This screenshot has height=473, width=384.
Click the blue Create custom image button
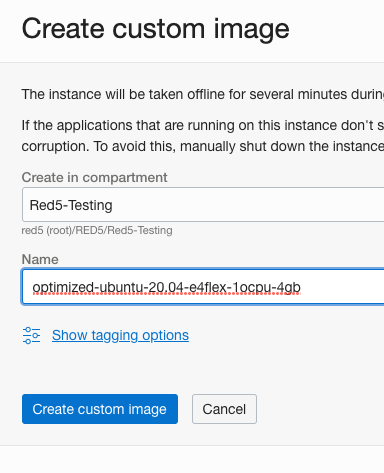coord(100,409)
